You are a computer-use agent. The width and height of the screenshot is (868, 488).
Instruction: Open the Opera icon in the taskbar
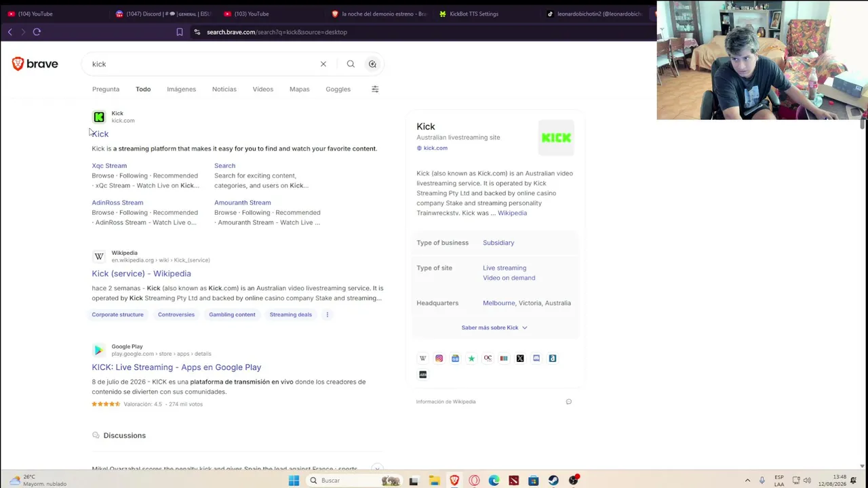pyautogui.click(x=474, y=481)
